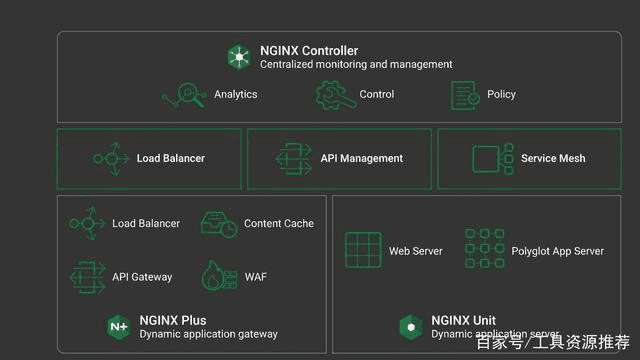This screenshot has height=360, width=640.
Task: Click the Web Server grid icon
Action: (x=363, y=250)
